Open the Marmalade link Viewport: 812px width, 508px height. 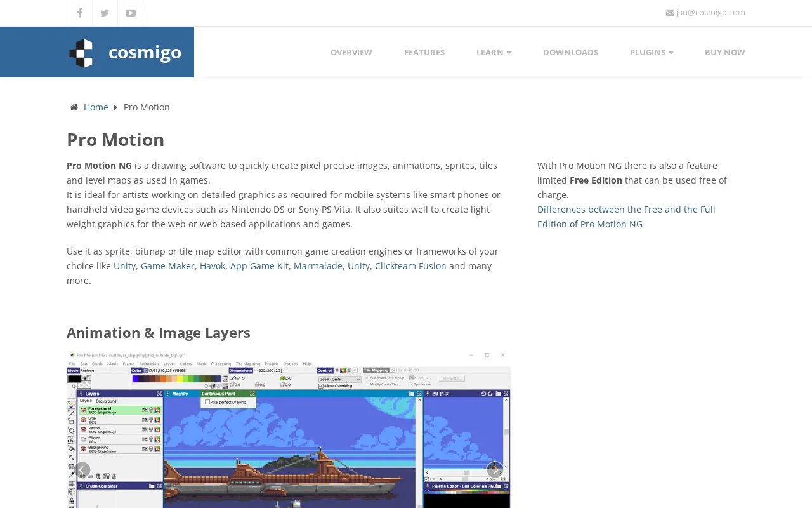318,266
